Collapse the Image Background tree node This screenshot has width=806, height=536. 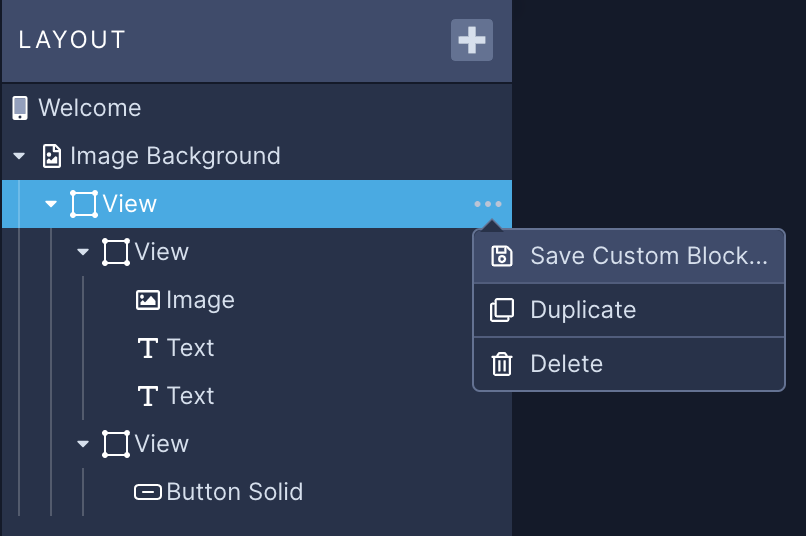click(x=19, y=156)
